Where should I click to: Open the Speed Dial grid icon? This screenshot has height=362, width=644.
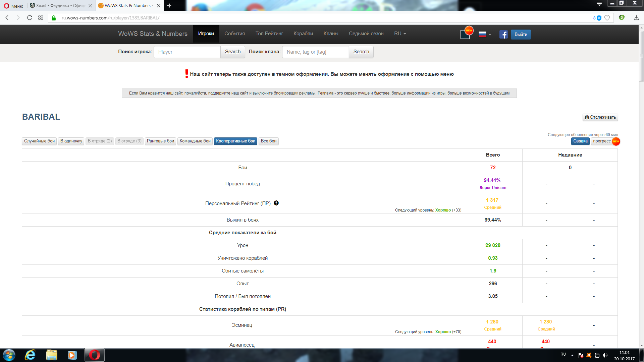click(41, 18)
